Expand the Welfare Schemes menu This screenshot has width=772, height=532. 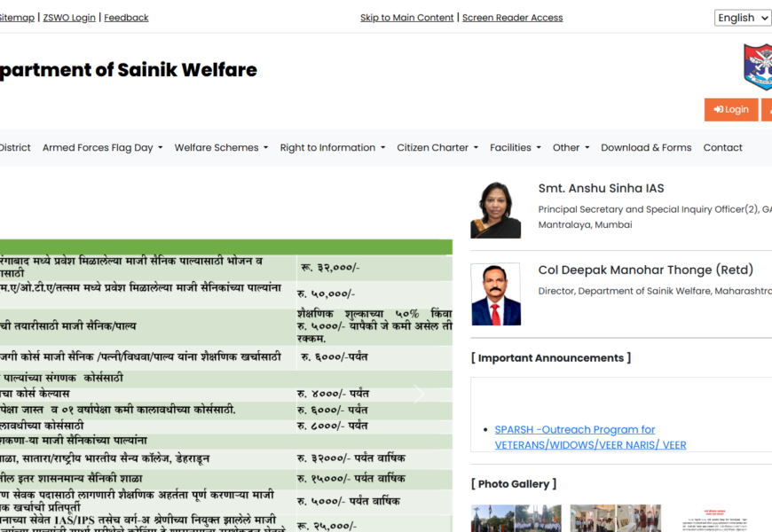[221, 148]
